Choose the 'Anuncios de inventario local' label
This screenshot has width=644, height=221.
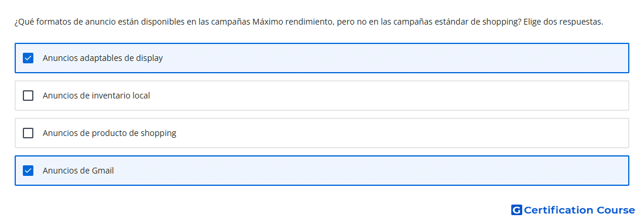[x=96, y=96]
